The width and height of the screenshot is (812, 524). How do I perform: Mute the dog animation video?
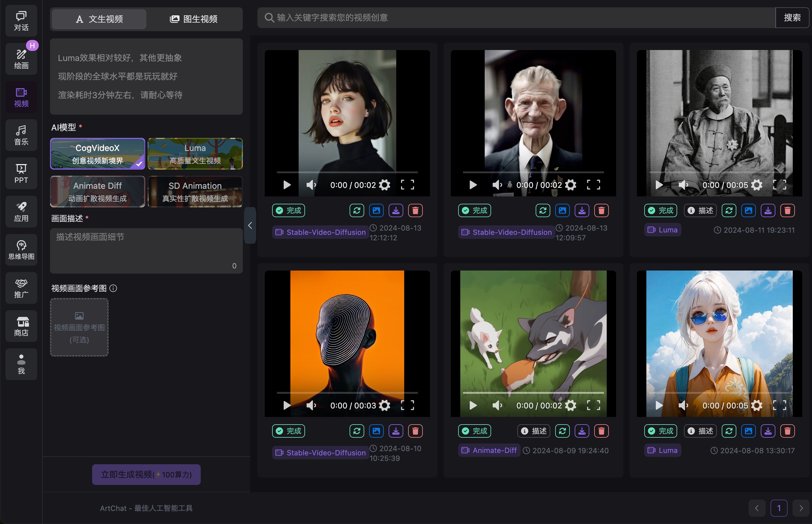pyautogui.click(x=498, y=405)
